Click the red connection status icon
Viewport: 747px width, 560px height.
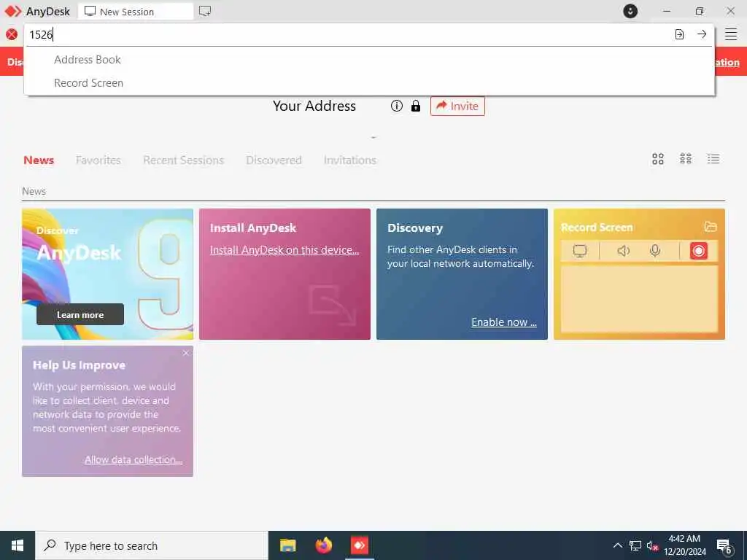click(12, 34)
